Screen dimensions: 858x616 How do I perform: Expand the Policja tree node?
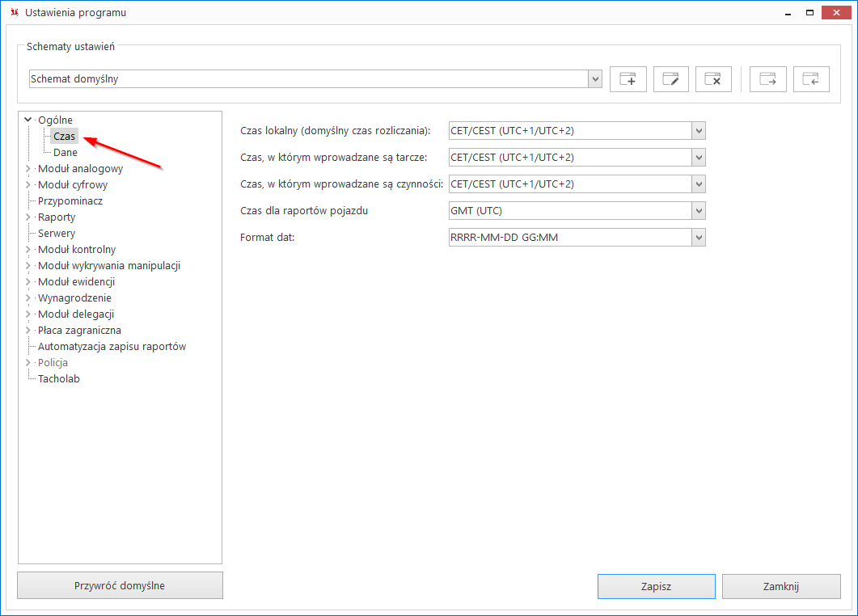pyautogui.click(x=28, y=363)
